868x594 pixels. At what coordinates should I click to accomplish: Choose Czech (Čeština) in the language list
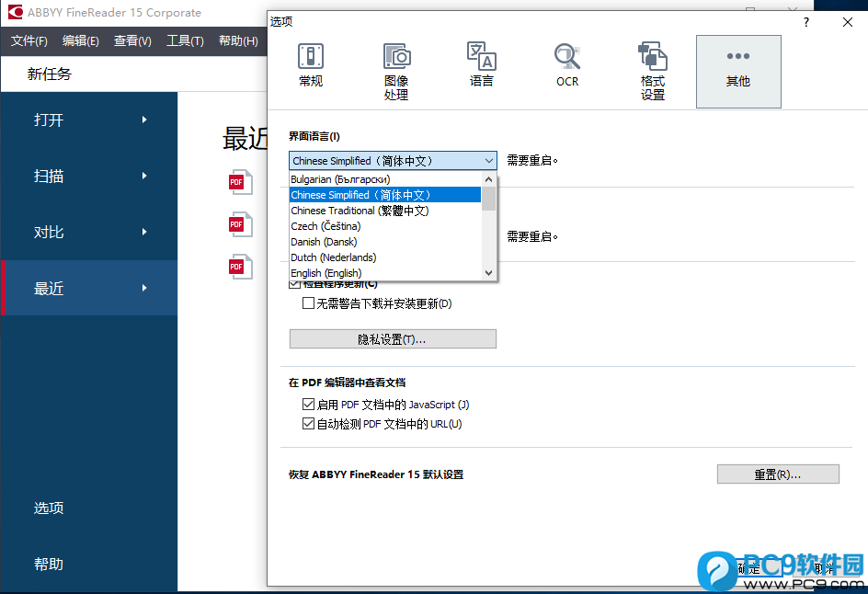385,226
